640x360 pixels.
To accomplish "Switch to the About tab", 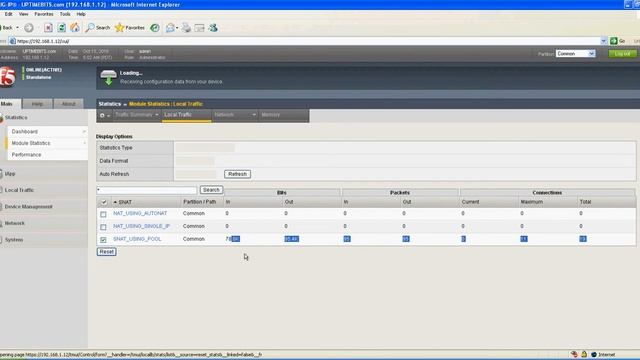I will coord(69,104).
